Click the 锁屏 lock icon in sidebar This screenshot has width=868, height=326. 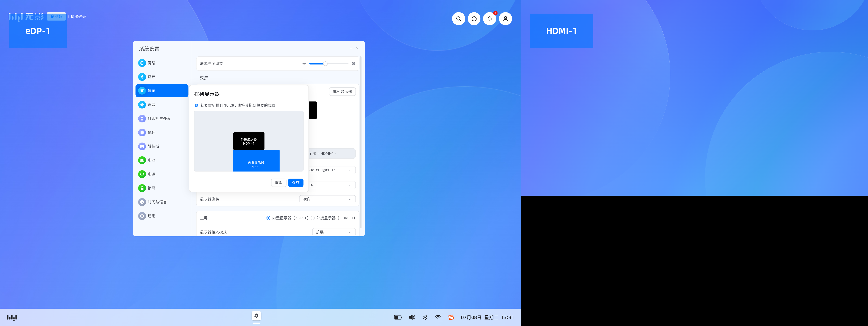[142, 188]
